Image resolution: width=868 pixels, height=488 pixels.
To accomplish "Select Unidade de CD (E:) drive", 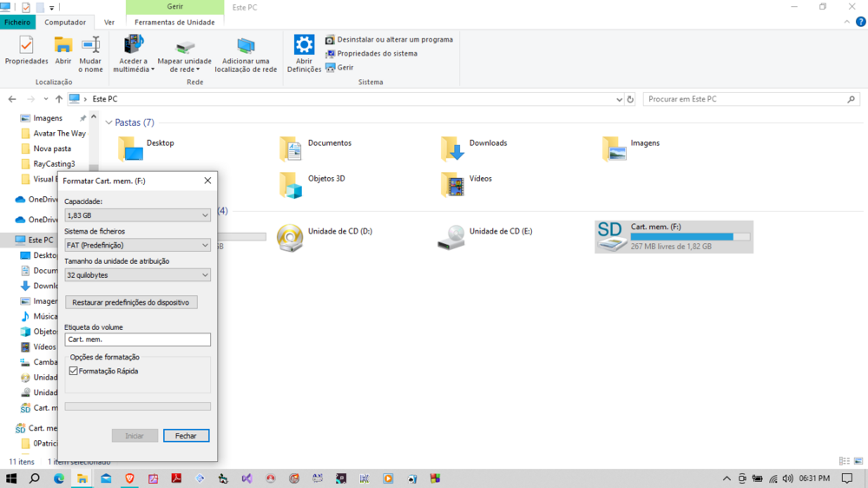I will 485,237.
